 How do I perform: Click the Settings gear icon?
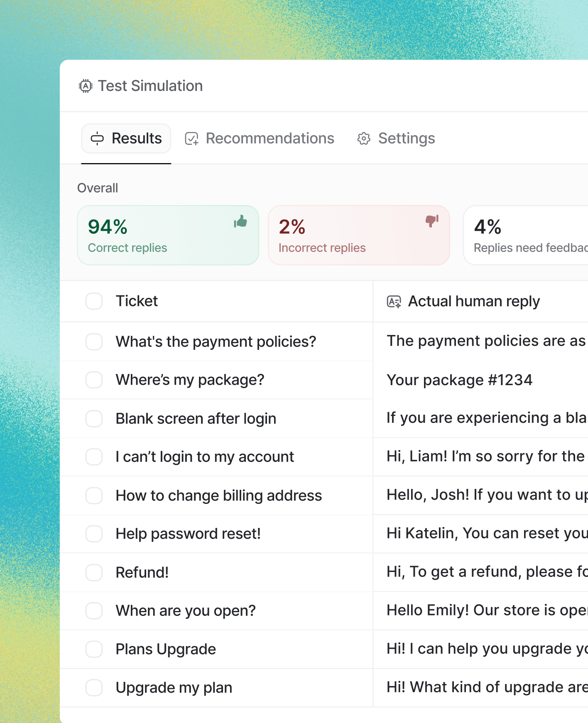point(364,139)
